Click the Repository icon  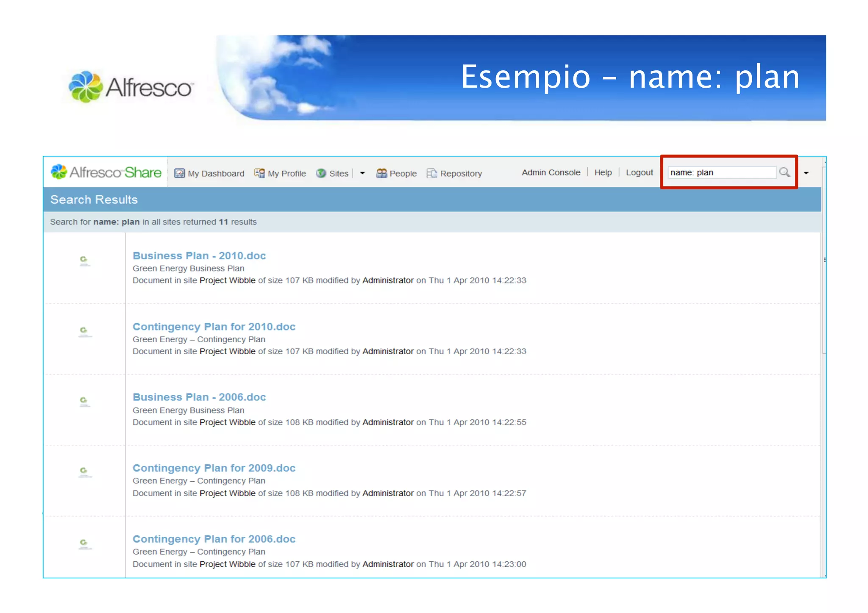click(x=432, y=173)
